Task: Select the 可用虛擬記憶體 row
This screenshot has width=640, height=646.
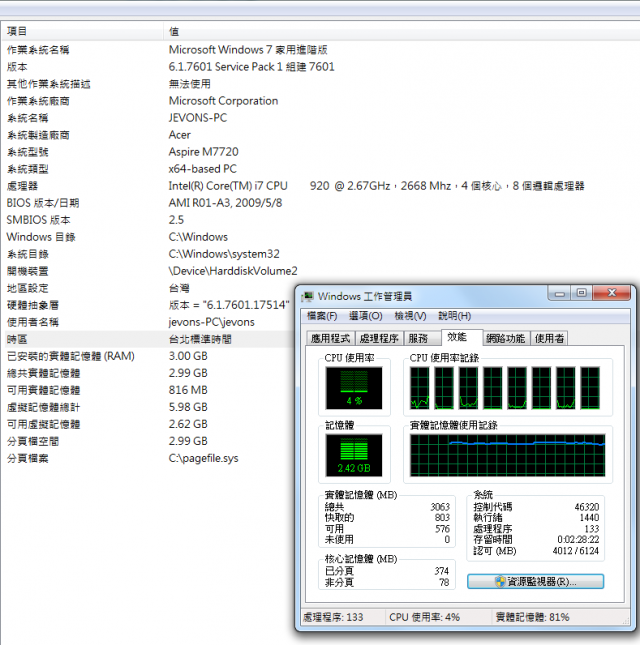Action: point(148,424)
